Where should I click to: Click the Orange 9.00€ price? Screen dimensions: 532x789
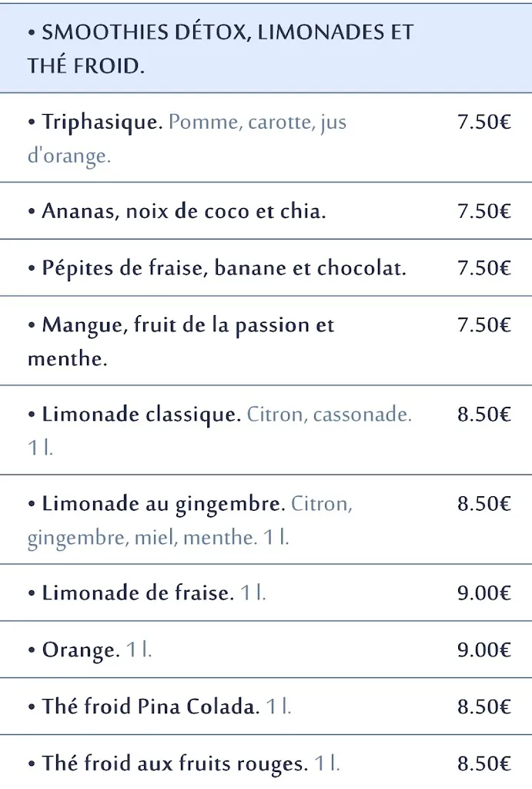pos(483,650)
